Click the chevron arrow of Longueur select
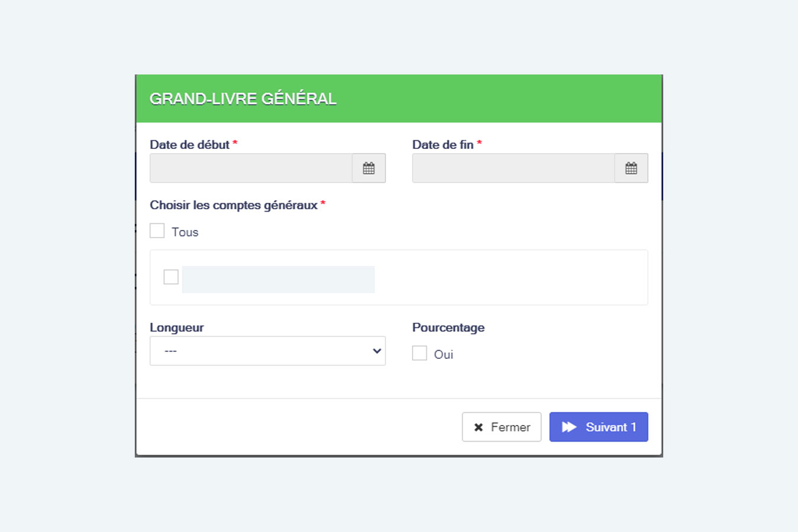Image resolution: width=798 pixels, height=532 pixels. click(377, 351)
